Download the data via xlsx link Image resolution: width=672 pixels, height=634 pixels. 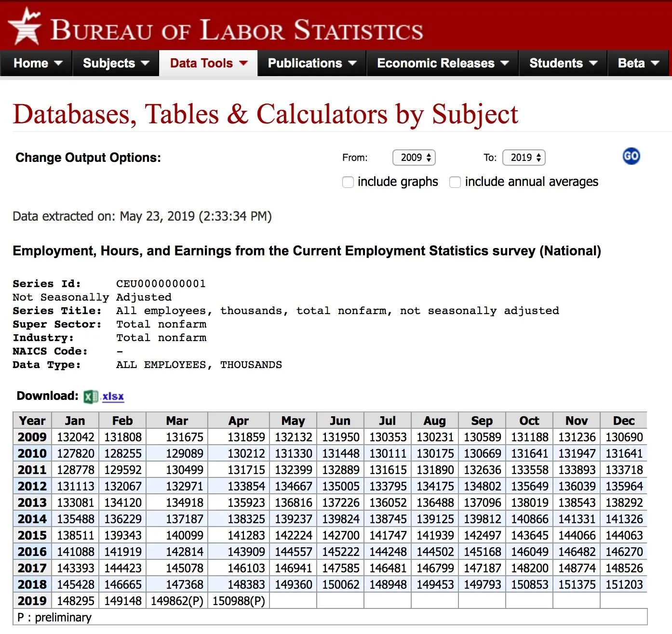113,396
